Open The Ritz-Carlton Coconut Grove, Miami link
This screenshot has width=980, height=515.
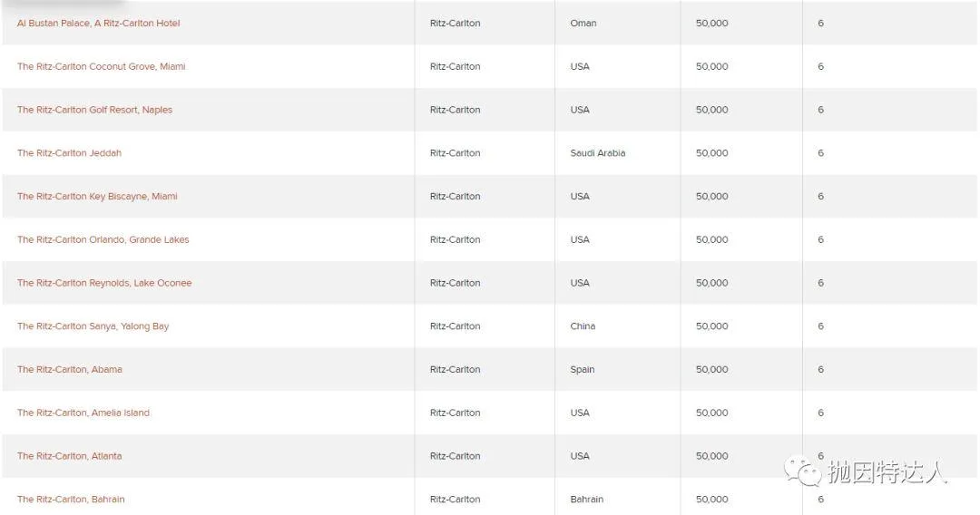click(x=102, y=66)
